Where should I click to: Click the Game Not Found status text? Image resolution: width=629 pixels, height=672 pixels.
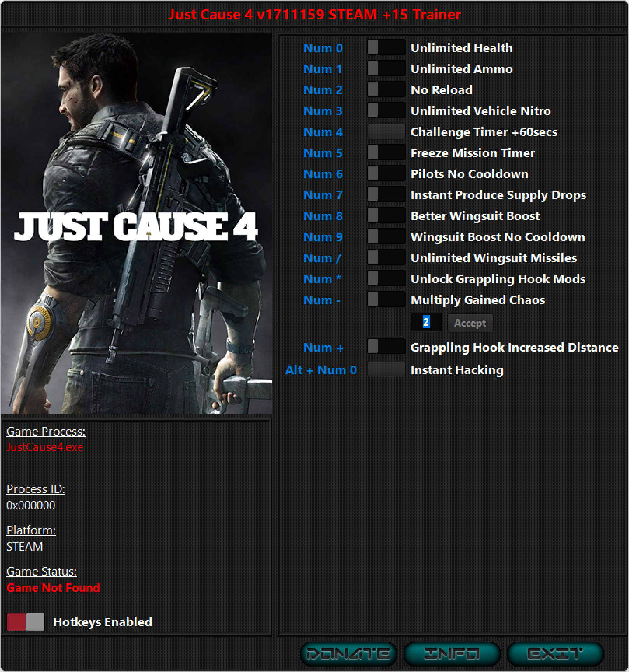53,588
